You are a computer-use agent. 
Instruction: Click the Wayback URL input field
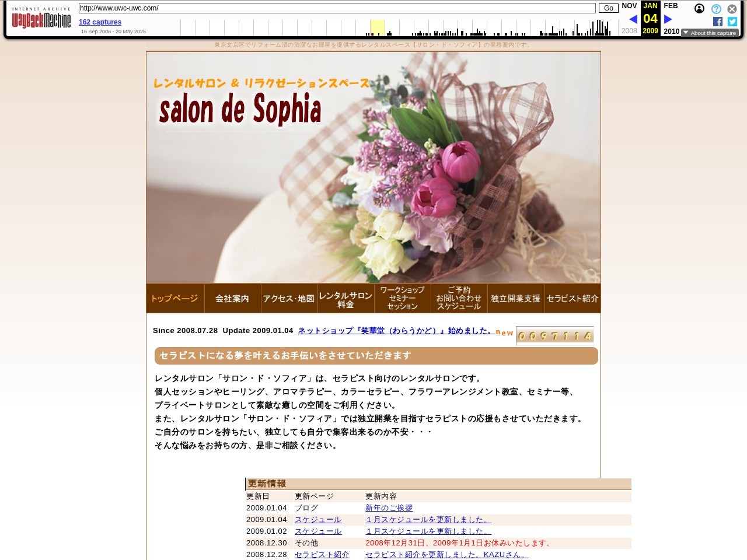click(x=337, y=8)
